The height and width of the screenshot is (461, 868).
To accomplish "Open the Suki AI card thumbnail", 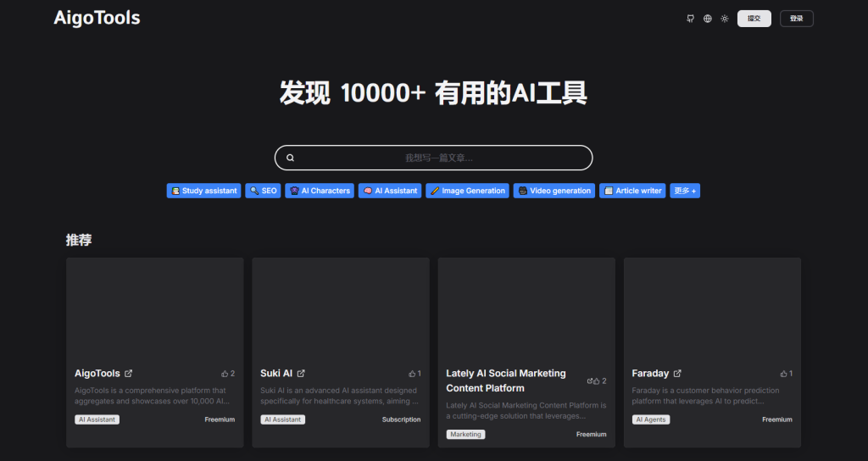I will pyautogui.click(x=341, y=308).
